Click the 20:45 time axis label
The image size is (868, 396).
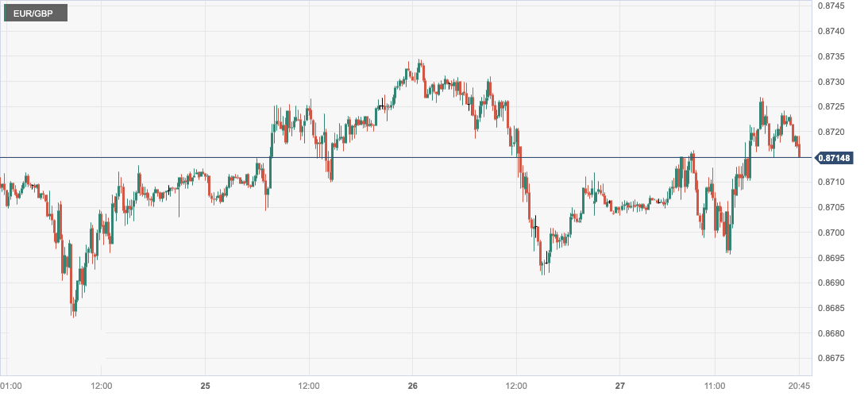799,386
